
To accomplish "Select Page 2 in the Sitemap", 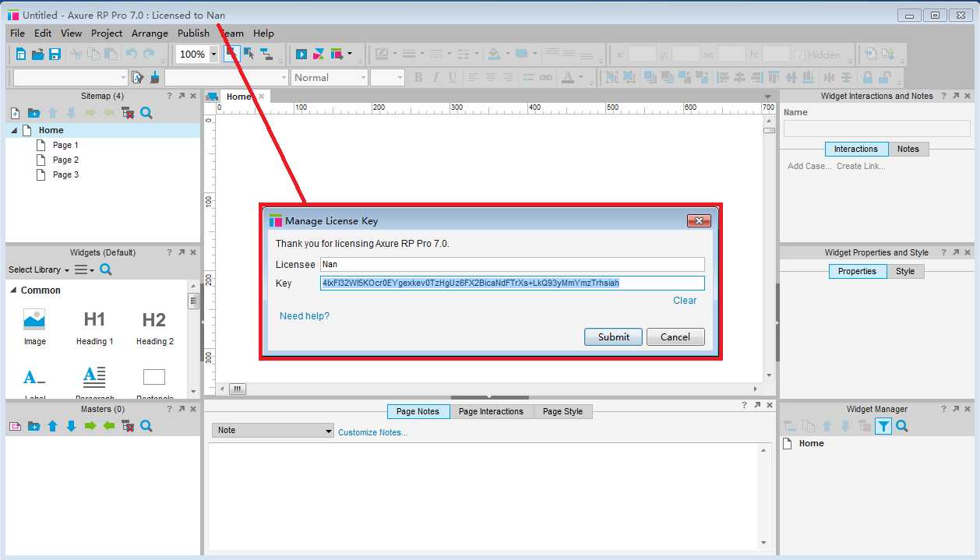I will (65, 160).
